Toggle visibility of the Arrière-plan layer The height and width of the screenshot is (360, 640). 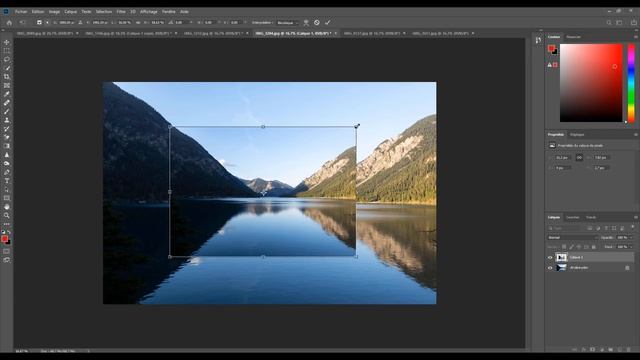tap(550, 268)
